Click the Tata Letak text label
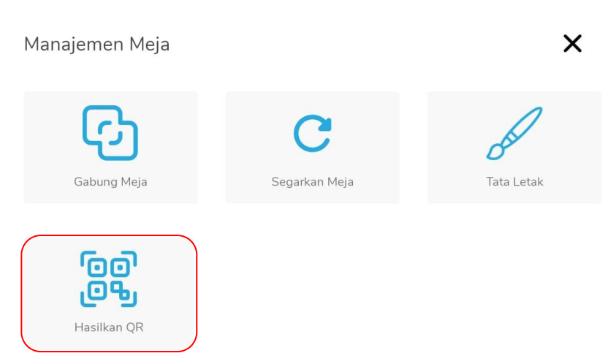The image size is (608, 364). [514, 182]
